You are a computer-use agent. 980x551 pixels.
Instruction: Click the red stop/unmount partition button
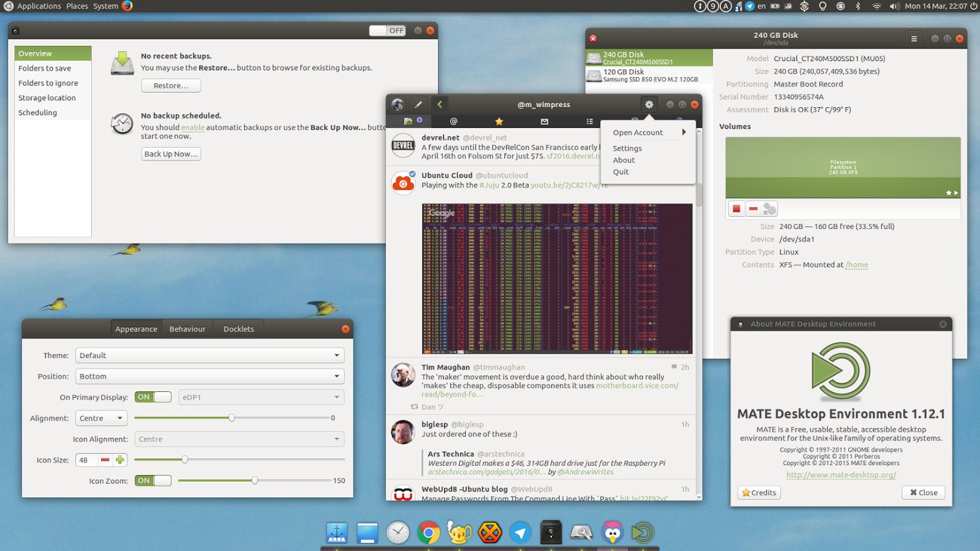(x=736, y=209)
